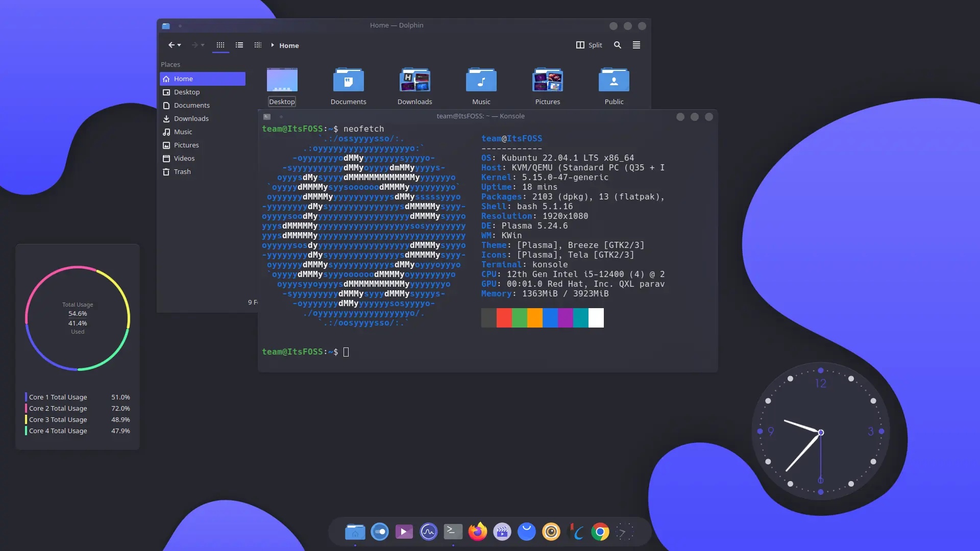The width and height of the screenshot is (980, 551).
Task: Open the search icon in Dolphin
Action: tap(617, 45)
